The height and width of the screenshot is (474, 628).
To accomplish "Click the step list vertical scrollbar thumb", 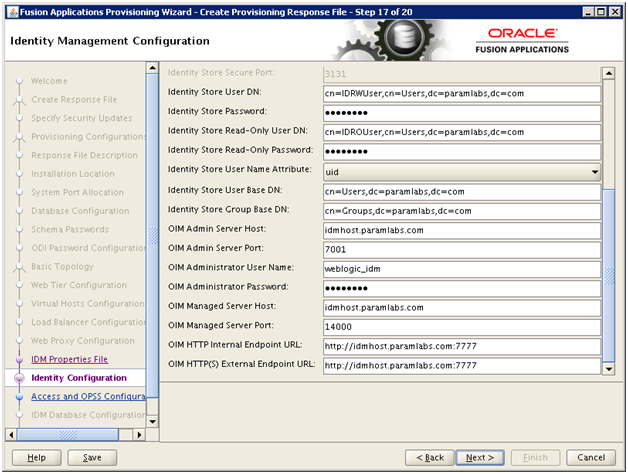I will point(152,236).
